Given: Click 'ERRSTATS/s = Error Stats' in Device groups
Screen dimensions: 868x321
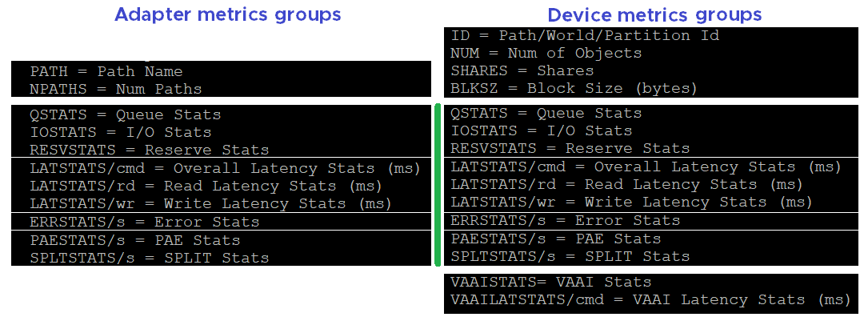Looking at the screenshot, I should point(565,220).
